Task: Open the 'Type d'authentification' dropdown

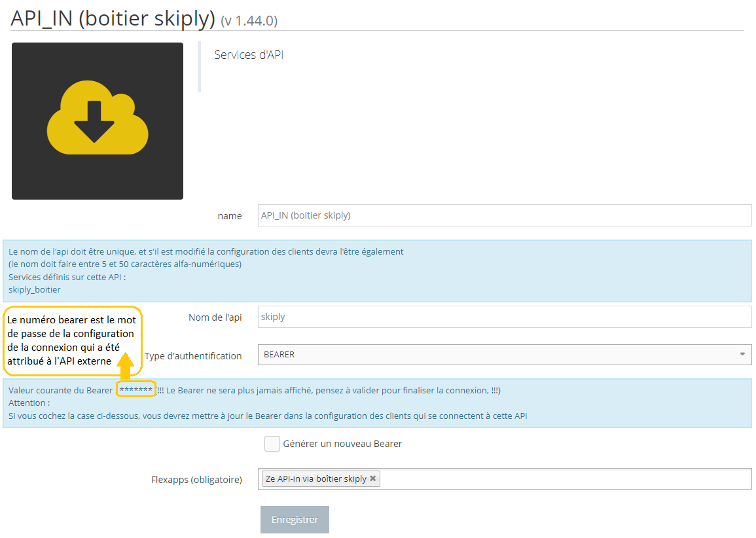Action: click(x=504, y=355)
